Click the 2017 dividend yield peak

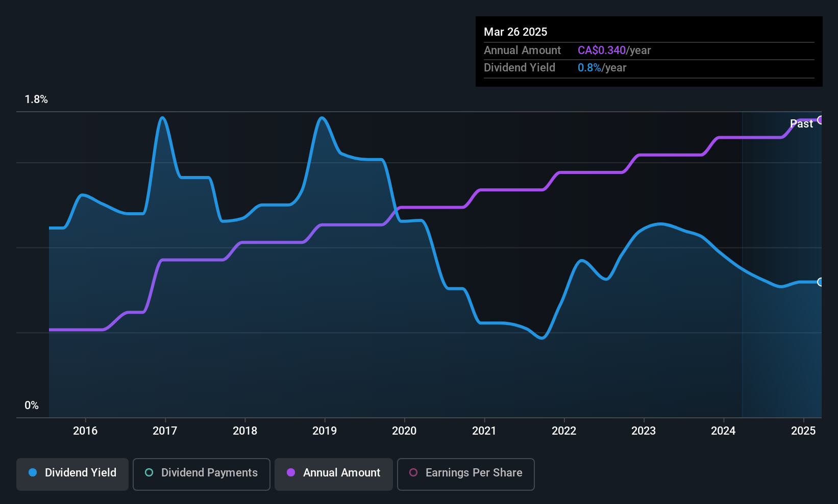162,118
